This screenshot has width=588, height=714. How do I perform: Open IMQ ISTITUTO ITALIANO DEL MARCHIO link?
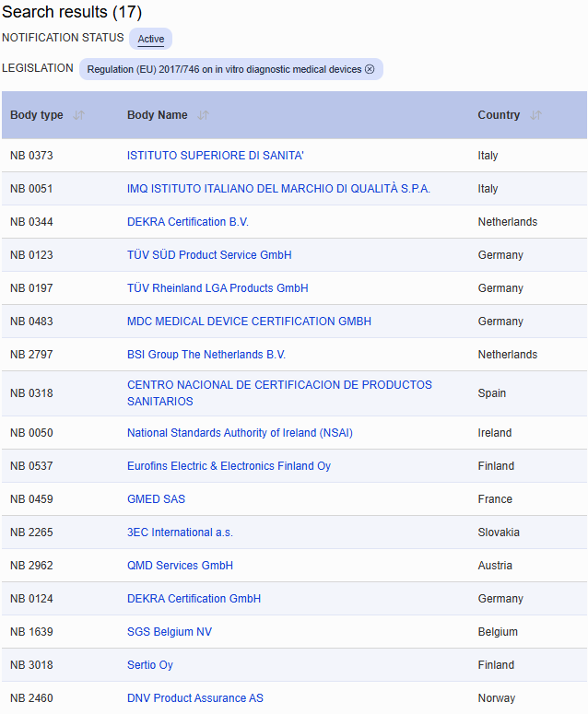point(278,189)
